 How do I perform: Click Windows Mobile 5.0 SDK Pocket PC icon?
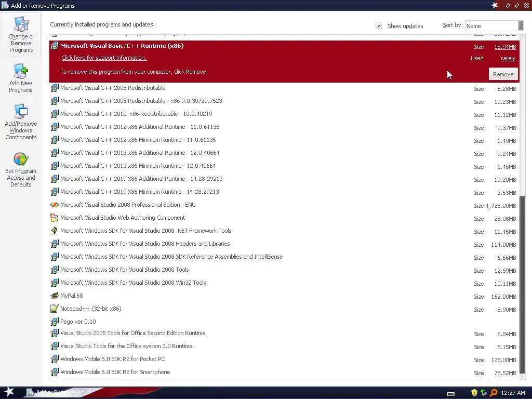pos(54,360)
